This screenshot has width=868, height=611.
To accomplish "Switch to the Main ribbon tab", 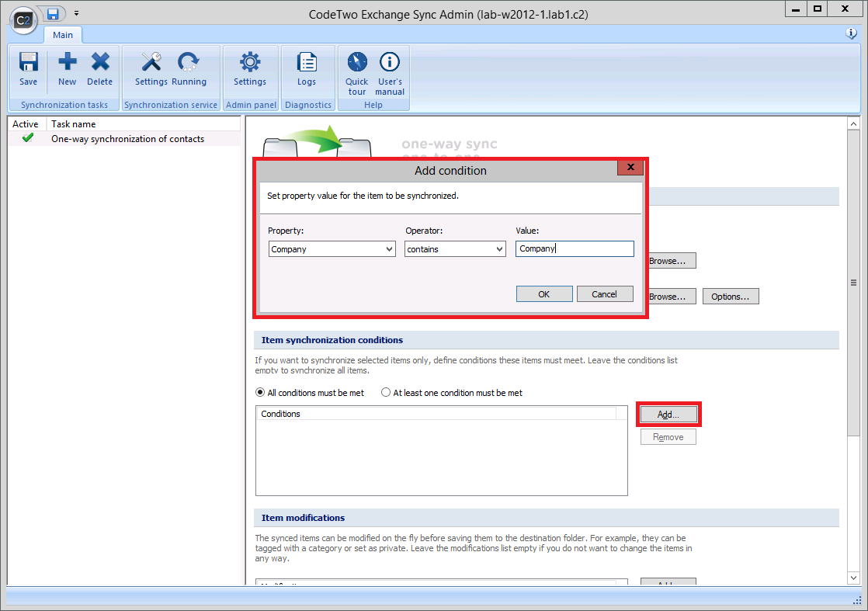I will (x=63, y=35).
